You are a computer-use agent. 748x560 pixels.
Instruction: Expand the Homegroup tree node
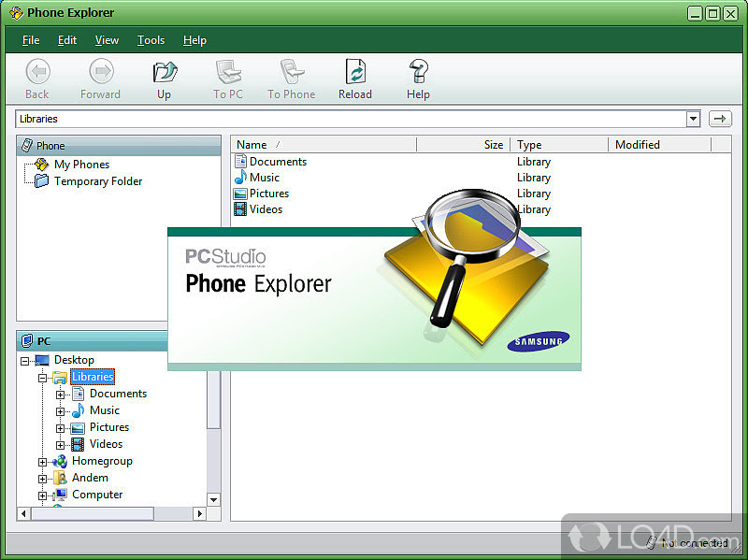(x=42, y=462)
